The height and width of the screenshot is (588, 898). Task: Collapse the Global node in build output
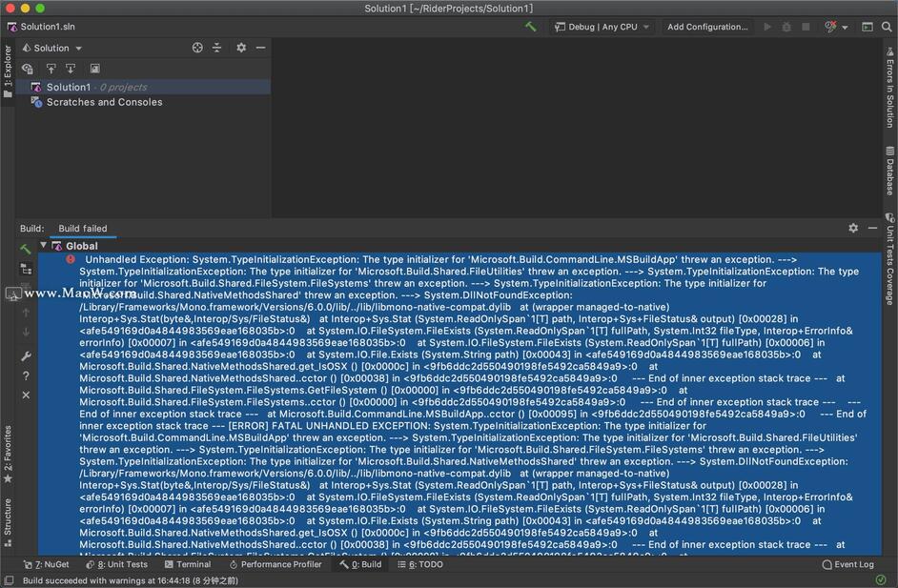click(44, 246)
